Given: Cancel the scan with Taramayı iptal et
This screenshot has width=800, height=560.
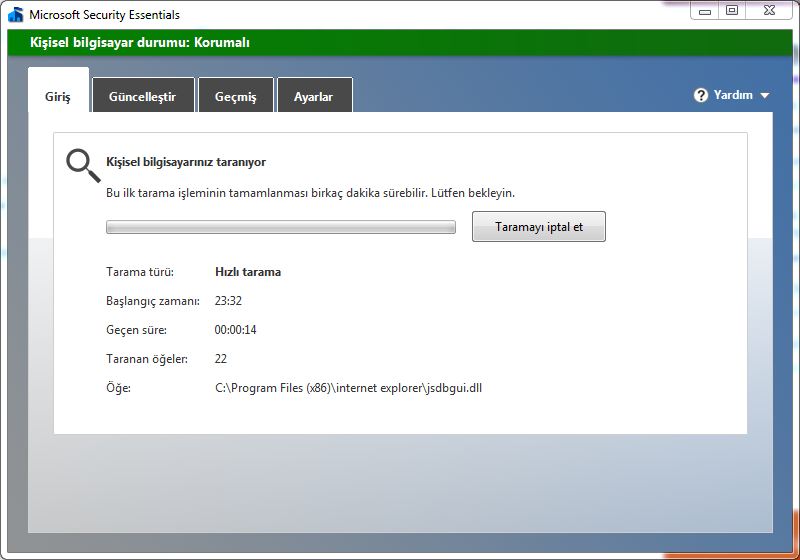Looking at the screenshot, I should point(539,226).
